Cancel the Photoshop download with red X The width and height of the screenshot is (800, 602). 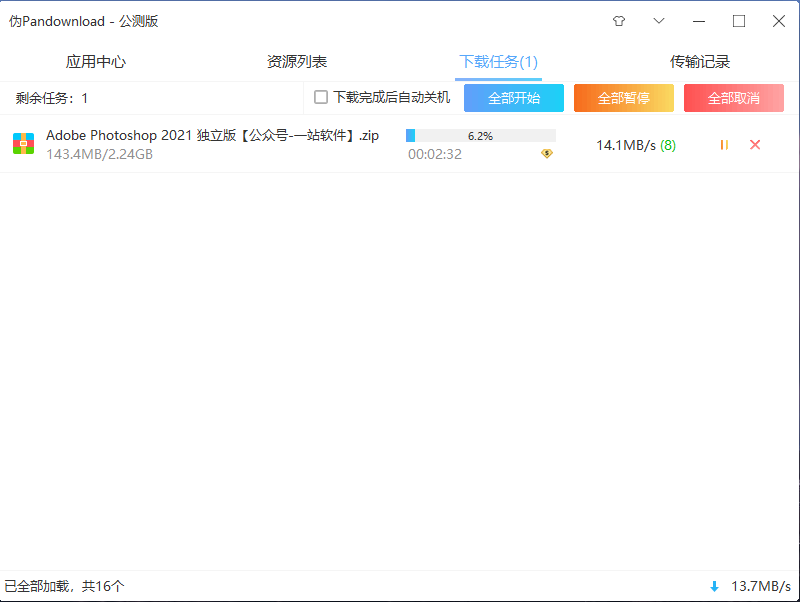click(x=755, y=145)
